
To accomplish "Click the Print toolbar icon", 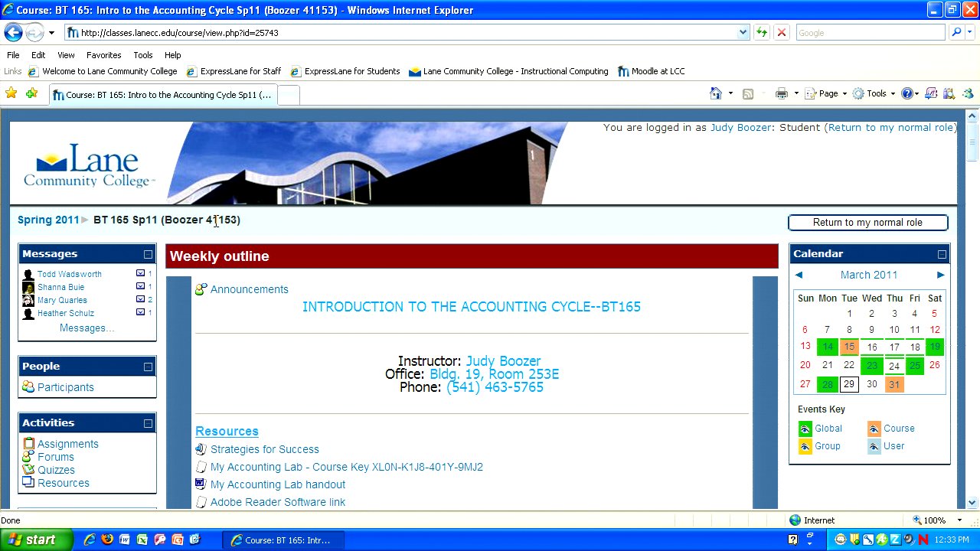I will pos(781,93).
